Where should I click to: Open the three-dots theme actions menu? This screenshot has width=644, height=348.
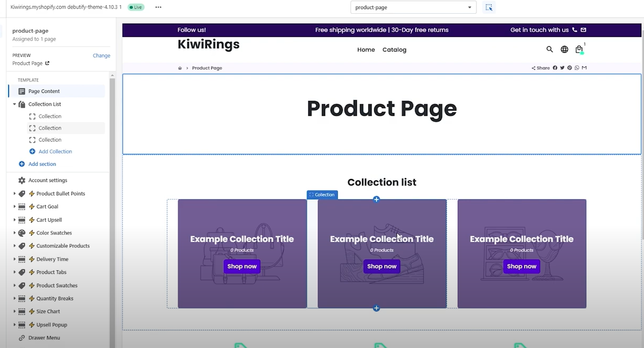158,7
